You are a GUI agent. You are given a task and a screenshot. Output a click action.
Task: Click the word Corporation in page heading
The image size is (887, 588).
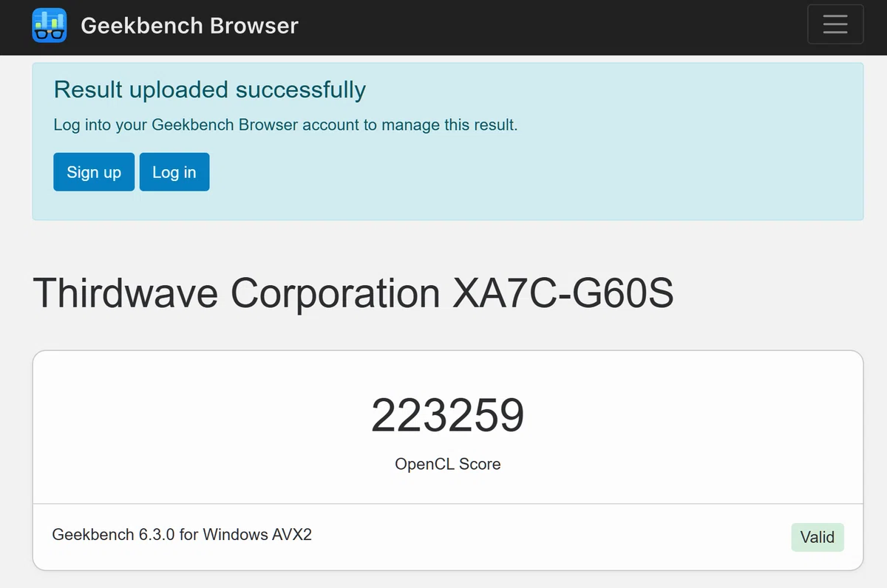click(x=336, y=293)
